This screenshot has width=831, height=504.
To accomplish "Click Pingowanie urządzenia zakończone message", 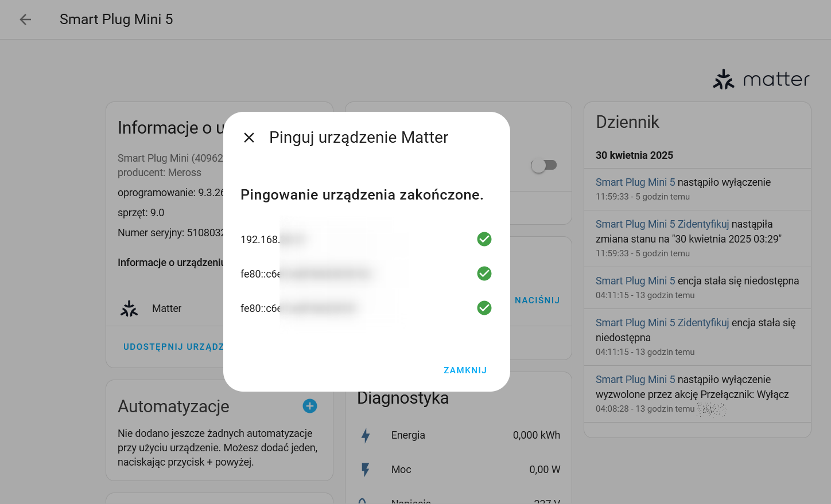I will [x=362, y=195].
